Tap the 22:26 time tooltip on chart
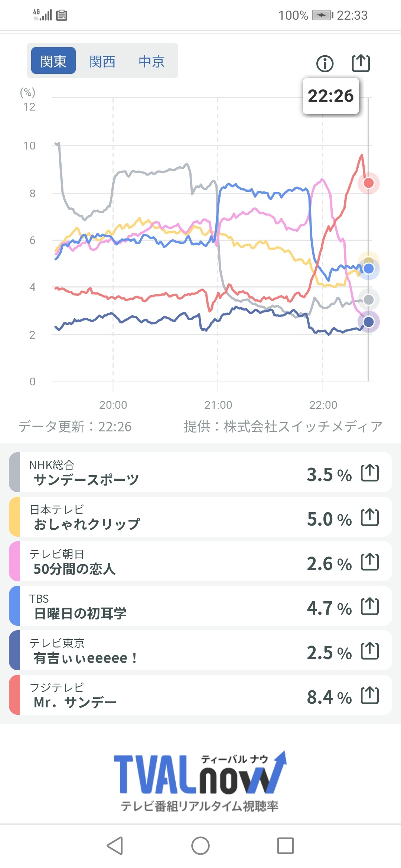401x868 pixels. pos(330,96)
